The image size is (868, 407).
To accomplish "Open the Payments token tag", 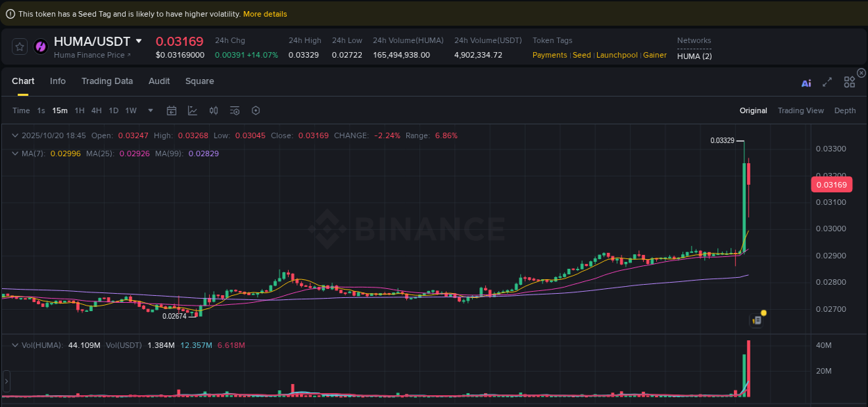I will point(549,55).
